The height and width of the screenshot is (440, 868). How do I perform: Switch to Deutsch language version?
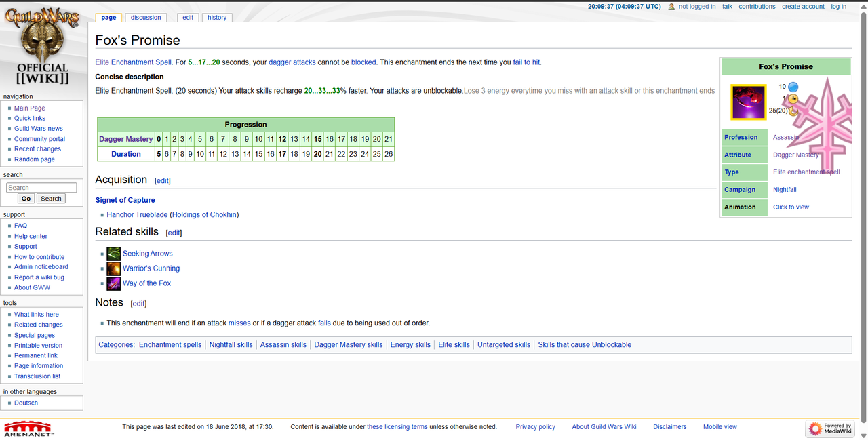tap(26, 403)
